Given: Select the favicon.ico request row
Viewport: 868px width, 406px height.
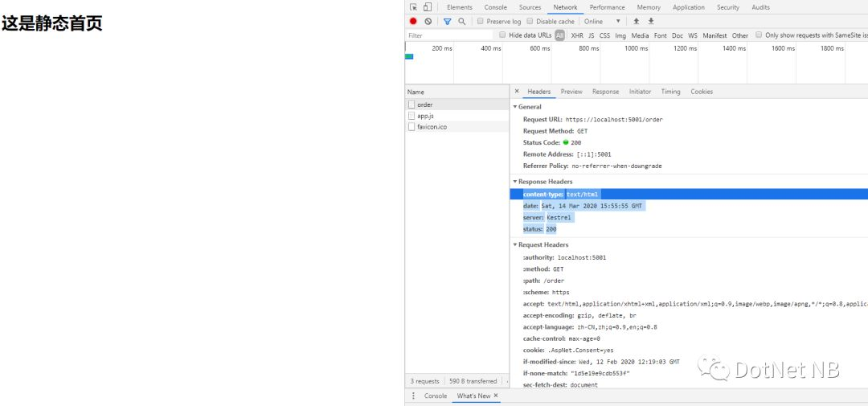Looking at the screenshot, I should point(457,127).
